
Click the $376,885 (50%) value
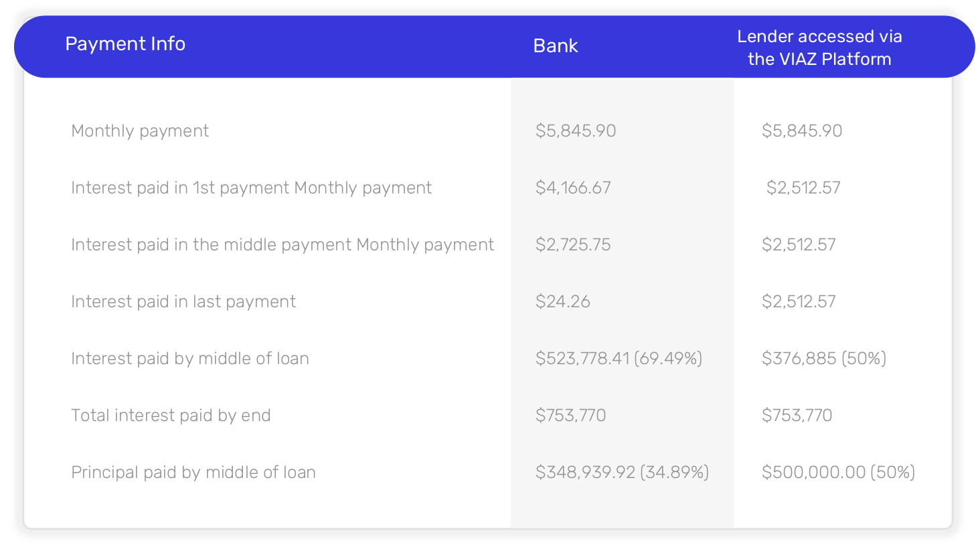pyautogui.click(x=824, y=358)
